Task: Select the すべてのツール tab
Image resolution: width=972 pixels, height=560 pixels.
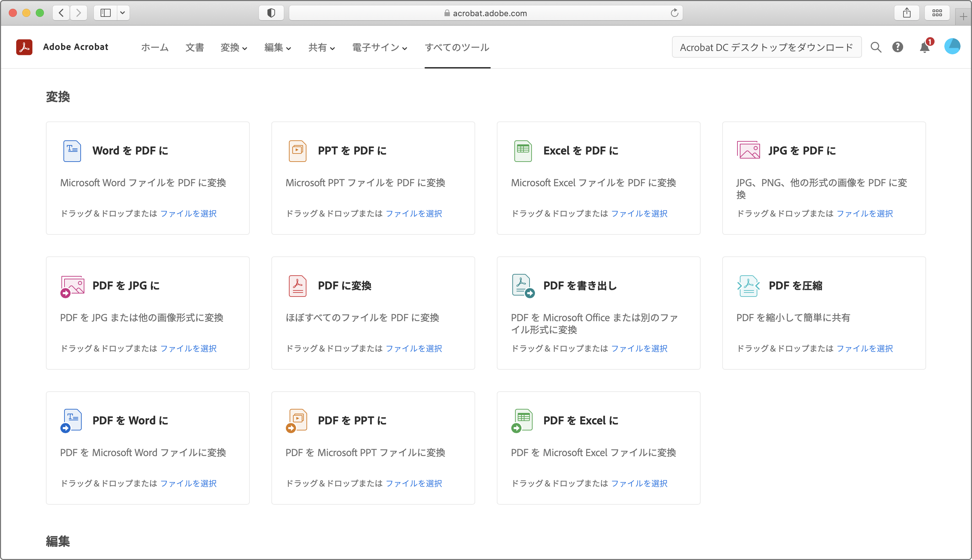Action: click(x=457, y=47)
